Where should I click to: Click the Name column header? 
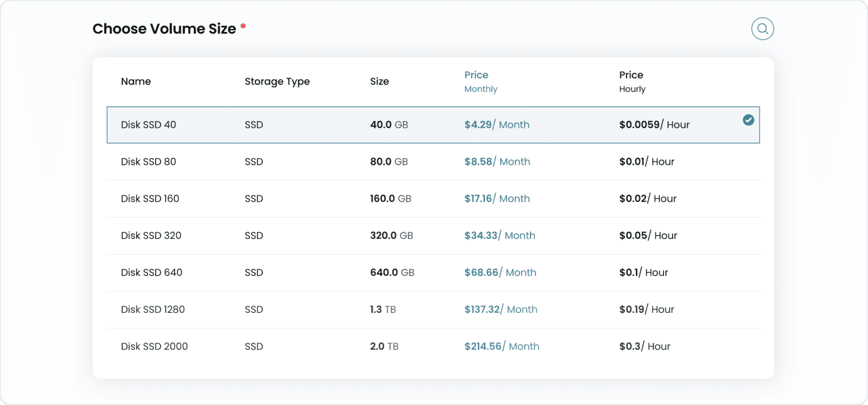[x=136, y=82]
